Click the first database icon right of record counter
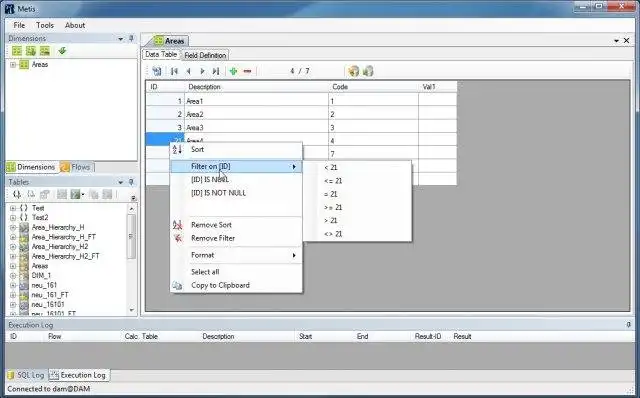 click(x=353, y=71)
